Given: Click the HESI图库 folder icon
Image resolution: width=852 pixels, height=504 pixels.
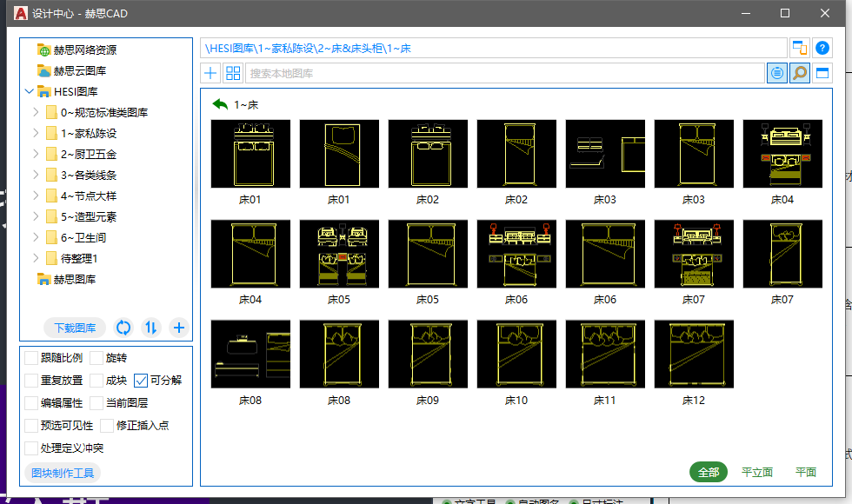Looking at the screenshot, I should [44, 91].
